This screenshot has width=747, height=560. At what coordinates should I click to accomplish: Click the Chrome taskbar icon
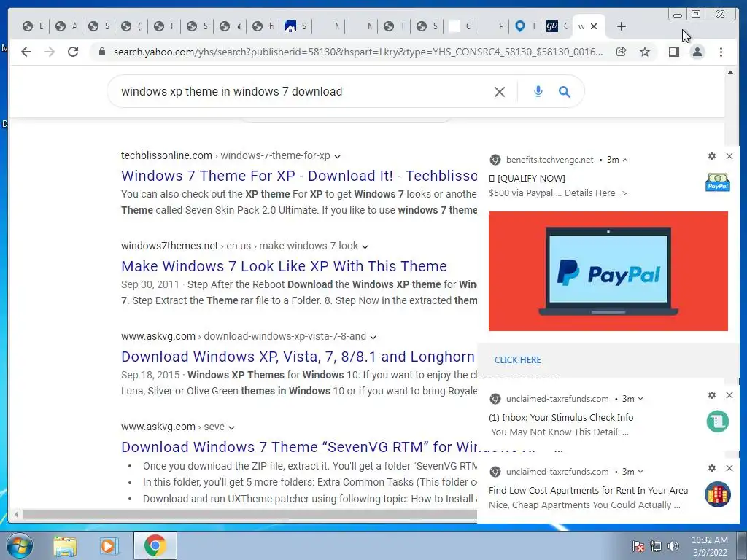tap(155, 545)
